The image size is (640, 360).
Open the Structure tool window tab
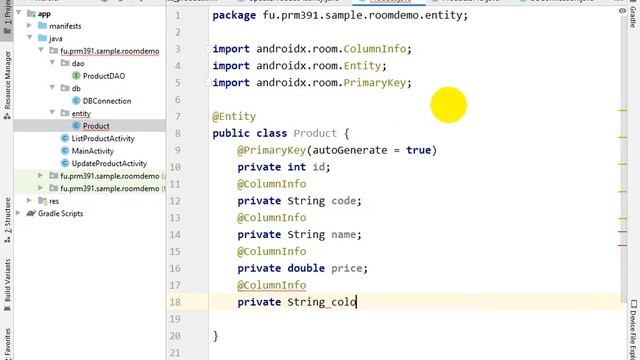(7, 220)
